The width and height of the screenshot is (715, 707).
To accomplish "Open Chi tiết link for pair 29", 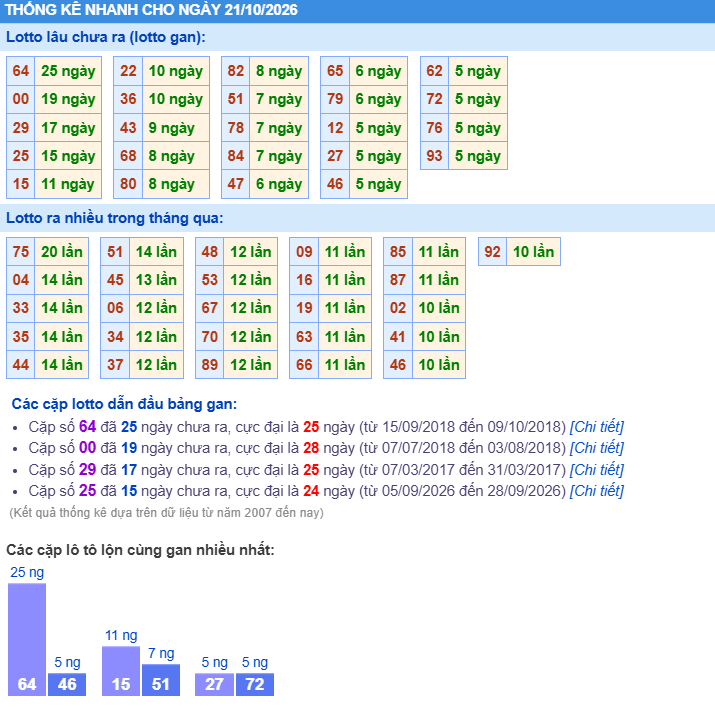I will (596, 470).
